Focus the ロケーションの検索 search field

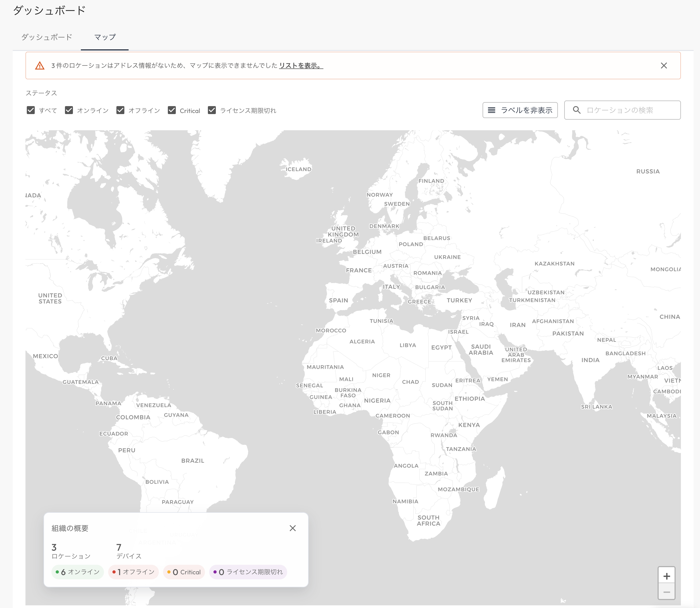(622, 110)
